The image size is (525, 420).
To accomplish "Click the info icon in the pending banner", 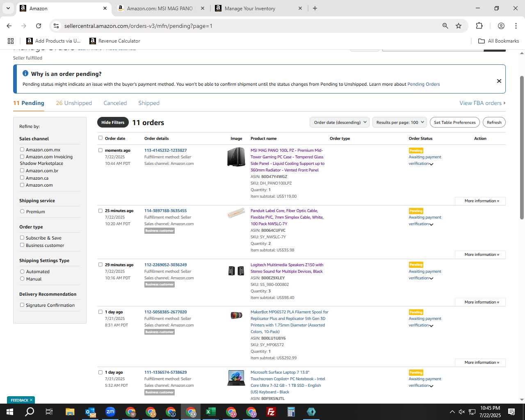I will [25, 73].
